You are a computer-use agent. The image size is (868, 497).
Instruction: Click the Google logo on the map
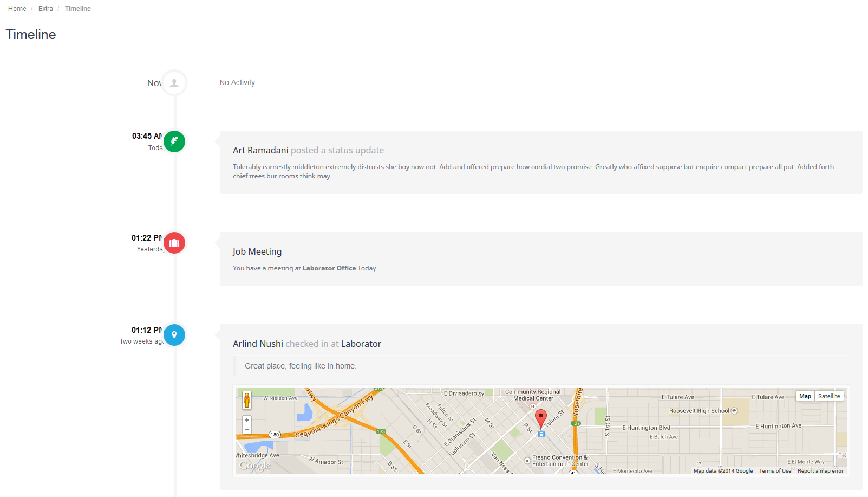(x=254, y=466)
